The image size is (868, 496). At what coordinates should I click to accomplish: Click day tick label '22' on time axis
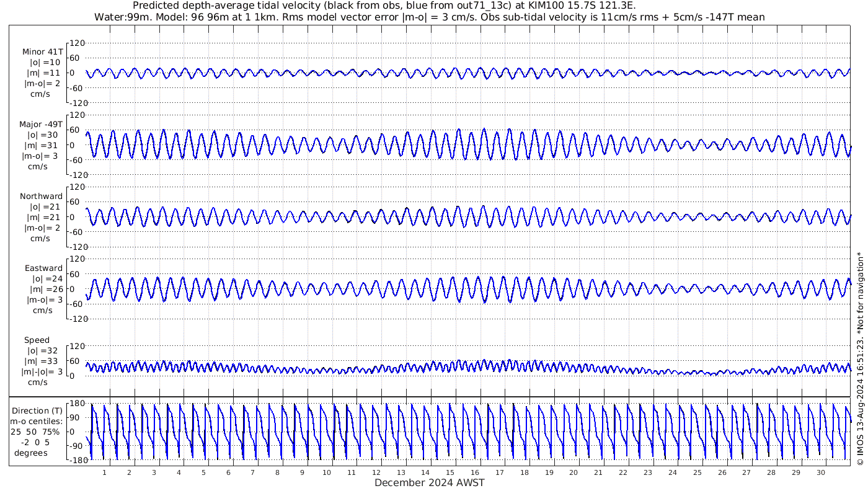[x=623, y=472]
